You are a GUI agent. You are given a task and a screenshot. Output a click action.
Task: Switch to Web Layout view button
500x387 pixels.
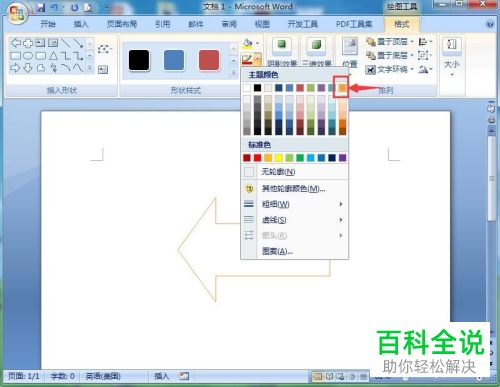coord(340,377)
